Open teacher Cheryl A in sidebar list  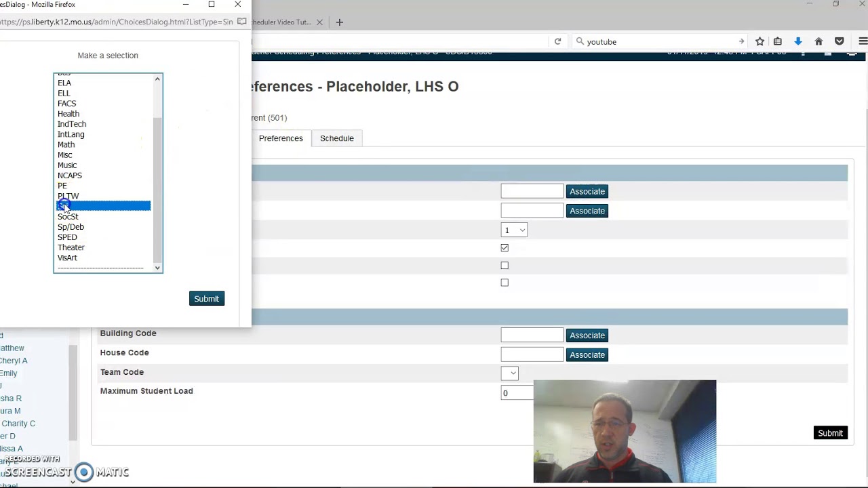[x=14, y=361]
